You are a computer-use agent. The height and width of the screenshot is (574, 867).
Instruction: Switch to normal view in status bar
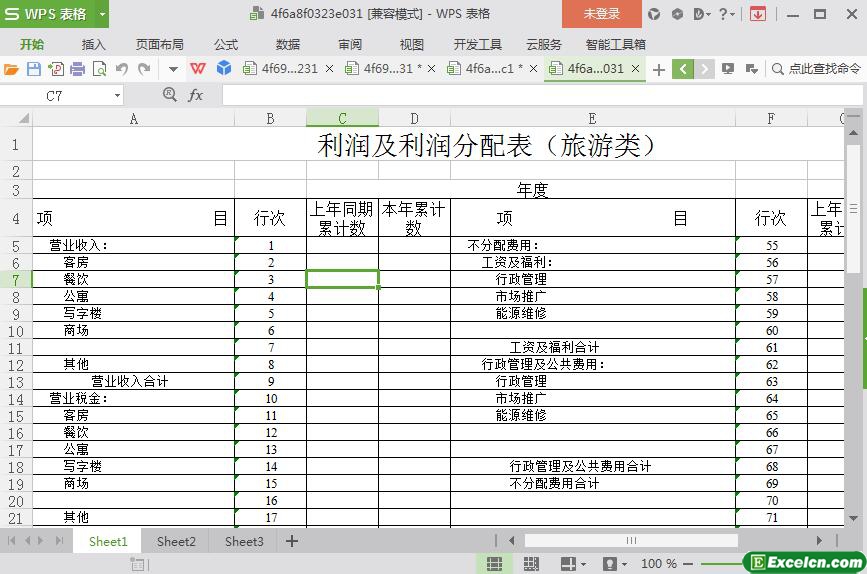494,564
